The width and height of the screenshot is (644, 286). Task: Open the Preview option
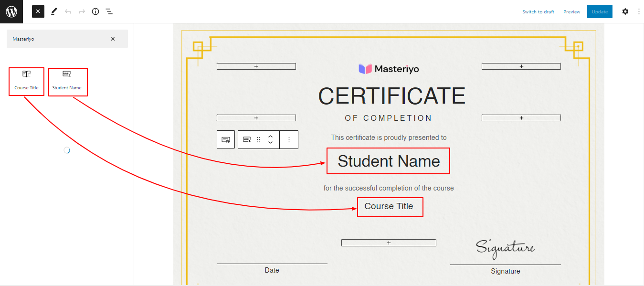tap(571, 11)
